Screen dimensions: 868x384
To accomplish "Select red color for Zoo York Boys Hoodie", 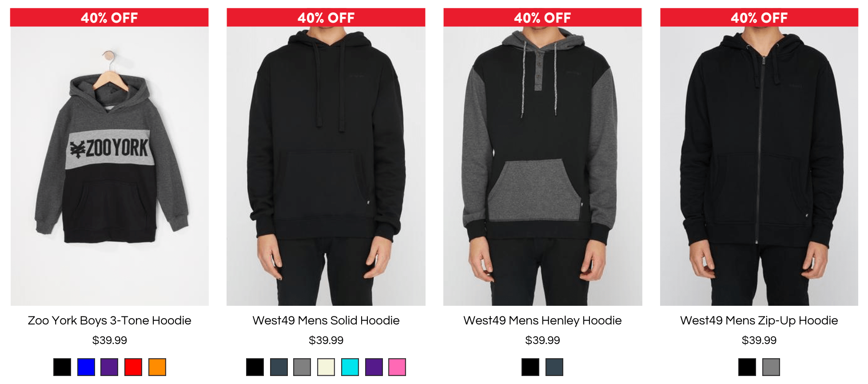I will [133, 367].
